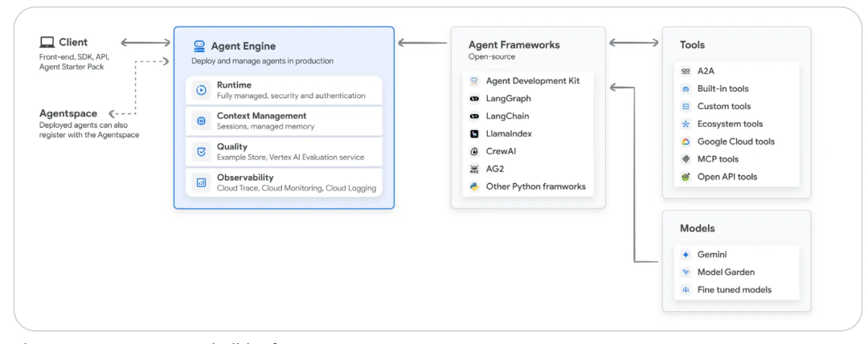Select the Runtime play icon
The image size is (868, 344).
(x=202, y=90)
